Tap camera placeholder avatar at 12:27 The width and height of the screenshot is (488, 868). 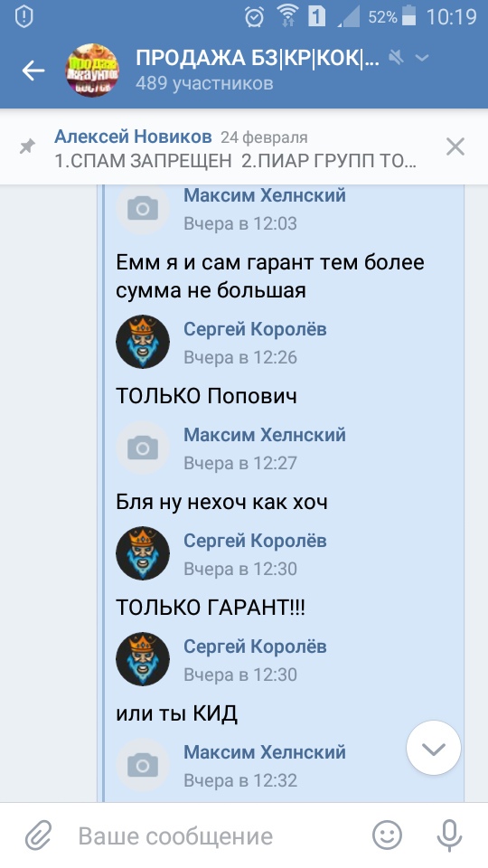pyautogui.click(x=143, y=448)
